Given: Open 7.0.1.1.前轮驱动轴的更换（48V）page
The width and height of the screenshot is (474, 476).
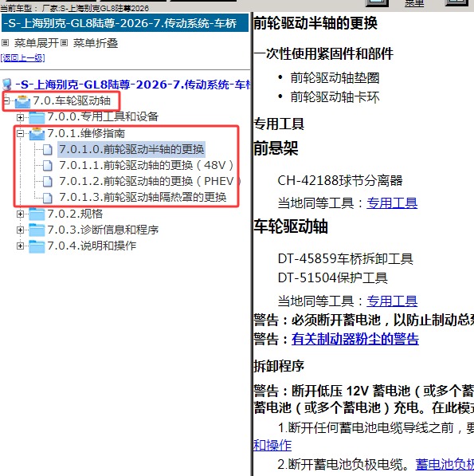Looking at the screenshot, I should 147,165.
